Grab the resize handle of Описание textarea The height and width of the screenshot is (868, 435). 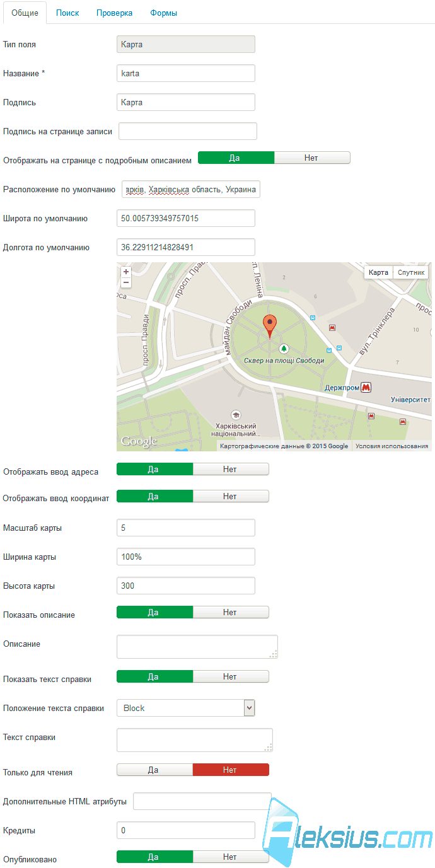(x=273, y=654)
